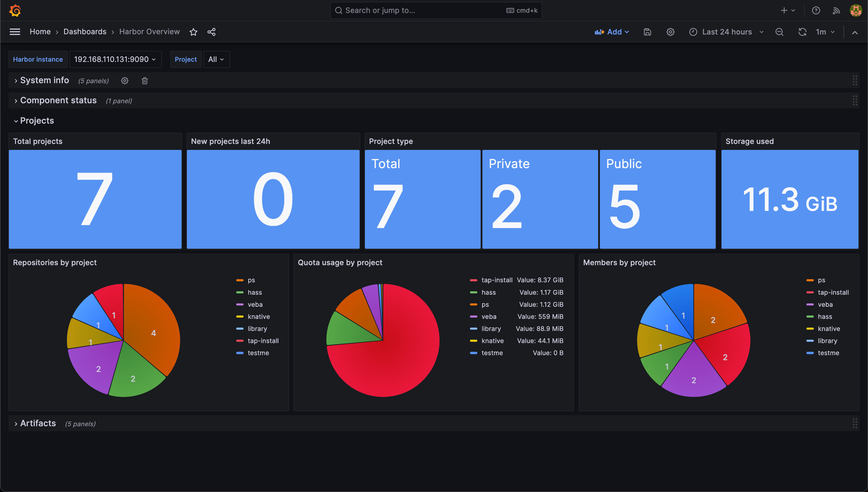868x492 pixels.
Task: Toggle tap-install series in Quota usage legend
Action: (496, 280)
